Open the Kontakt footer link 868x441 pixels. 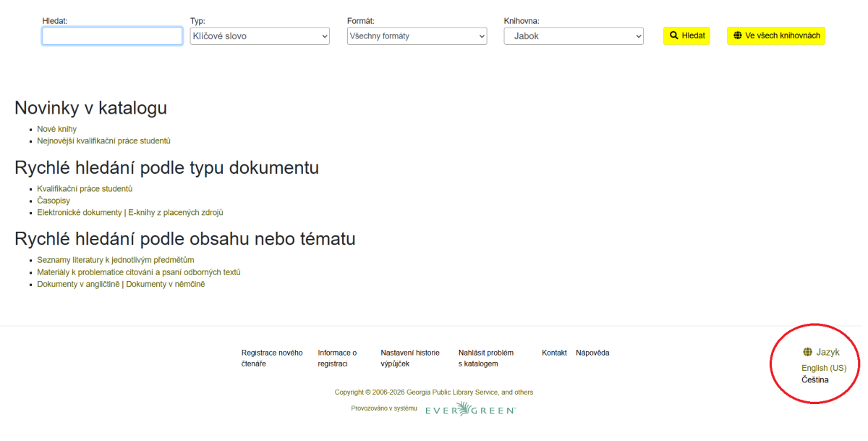click(x=554, y=353)
